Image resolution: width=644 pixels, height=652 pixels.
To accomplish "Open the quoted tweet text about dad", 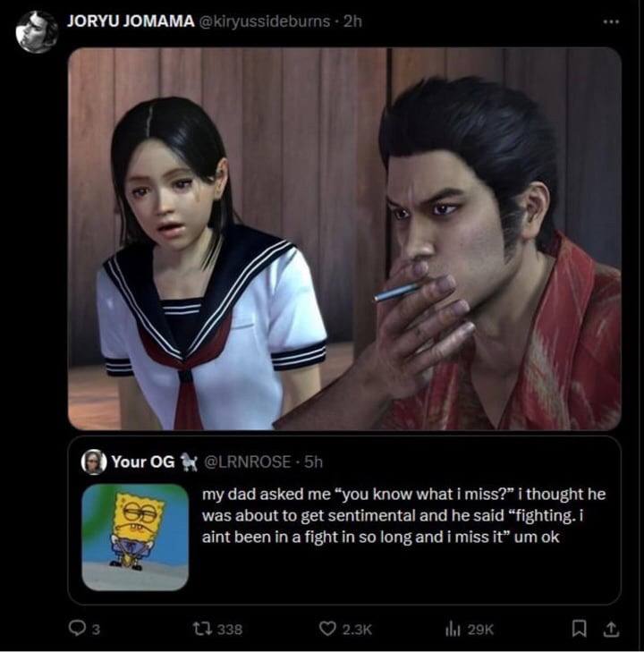I will pos(403,516).
